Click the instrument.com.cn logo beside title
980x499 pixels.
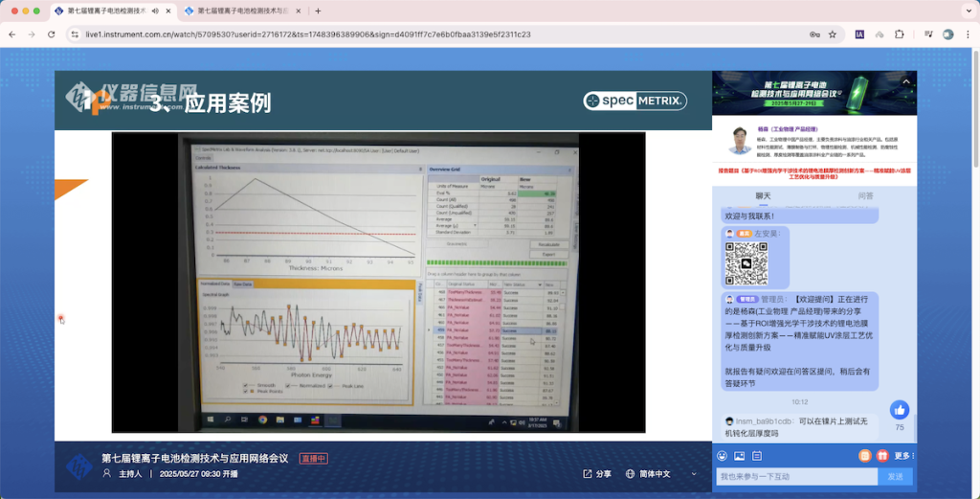(x=79, y=466)
